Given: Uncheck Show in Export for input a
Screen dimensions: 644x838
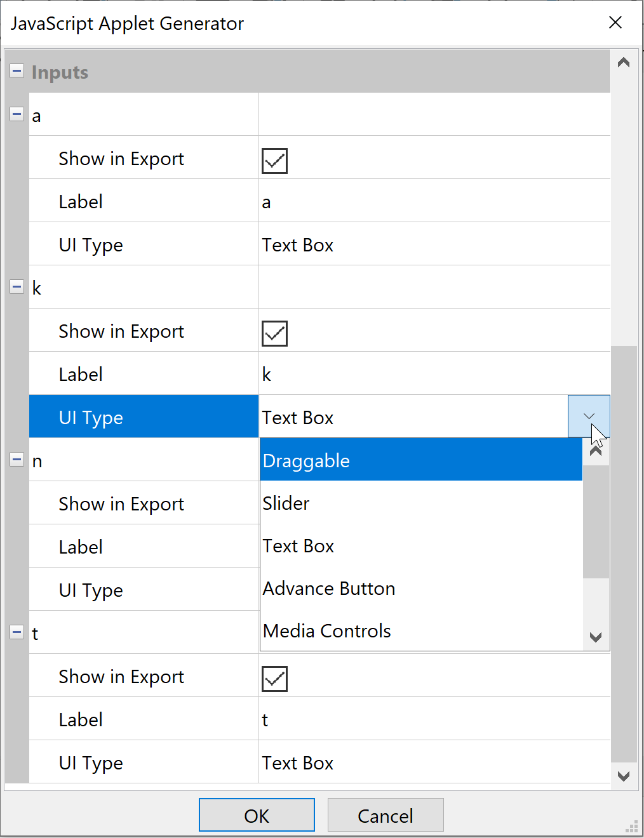Looking at the screenshot, I should [274, 161].
